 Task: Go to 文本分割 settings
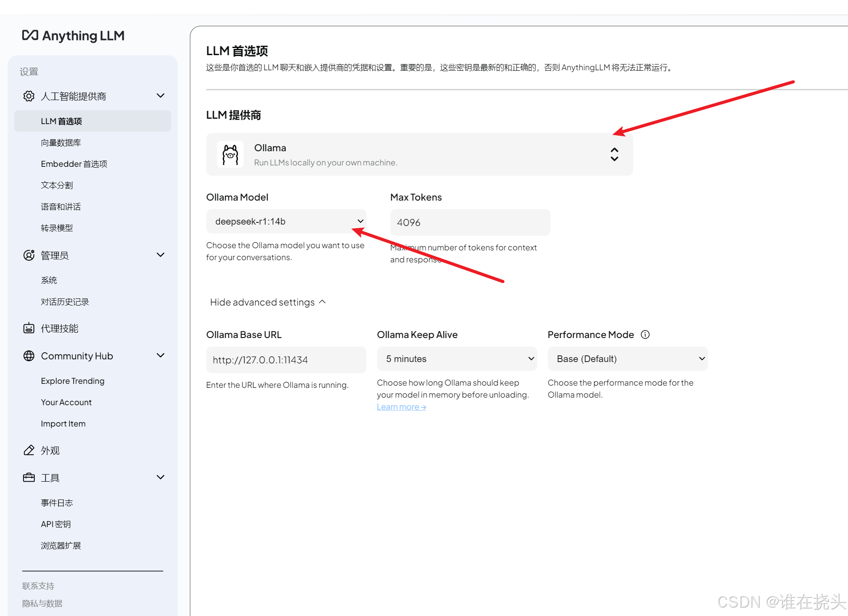pyautogui.click(x=57, y=185)
